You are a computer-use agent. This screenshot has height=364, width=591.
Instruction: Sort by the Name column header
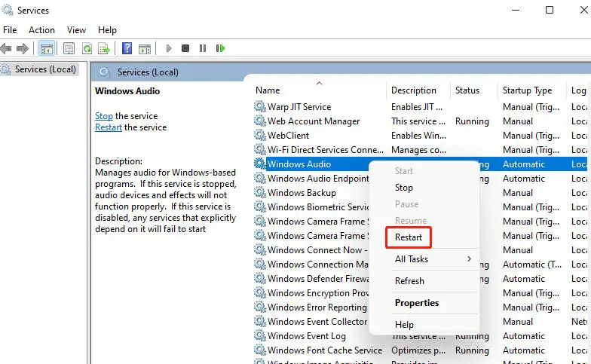(x=268, y=90)
